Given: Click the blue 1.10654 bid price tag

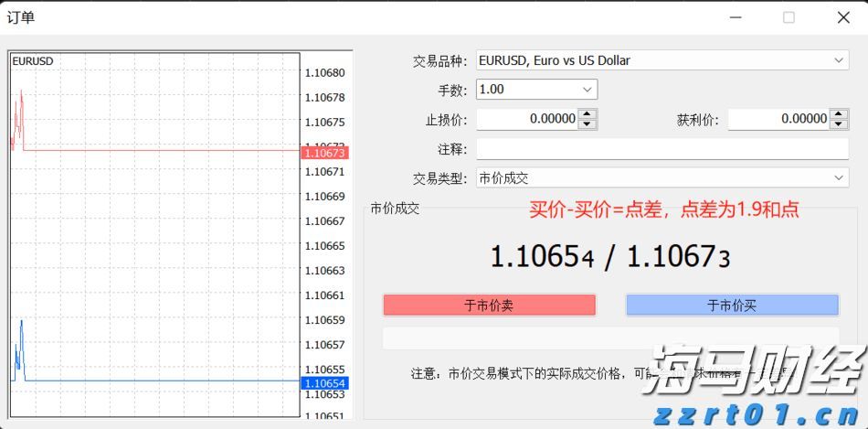Looking at the screenshot, I should [324, 383].
